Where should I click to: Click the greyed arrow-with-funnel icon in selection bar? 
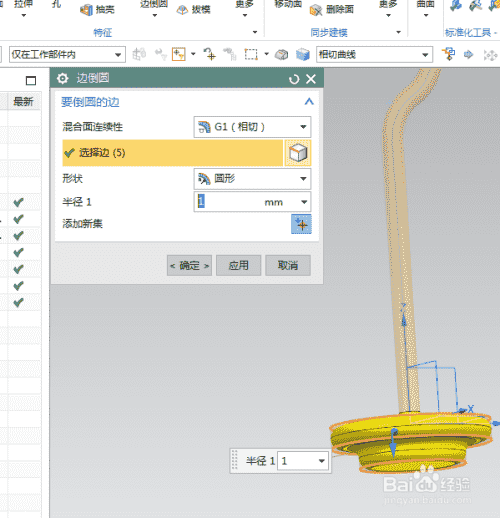pyautogui.click(x=161, y=54)
